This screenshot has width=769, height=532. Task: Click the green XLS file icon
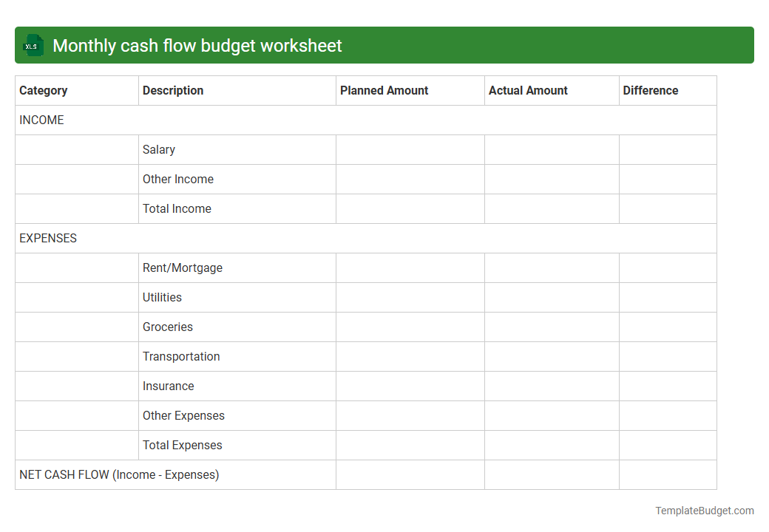click(33, 45)
